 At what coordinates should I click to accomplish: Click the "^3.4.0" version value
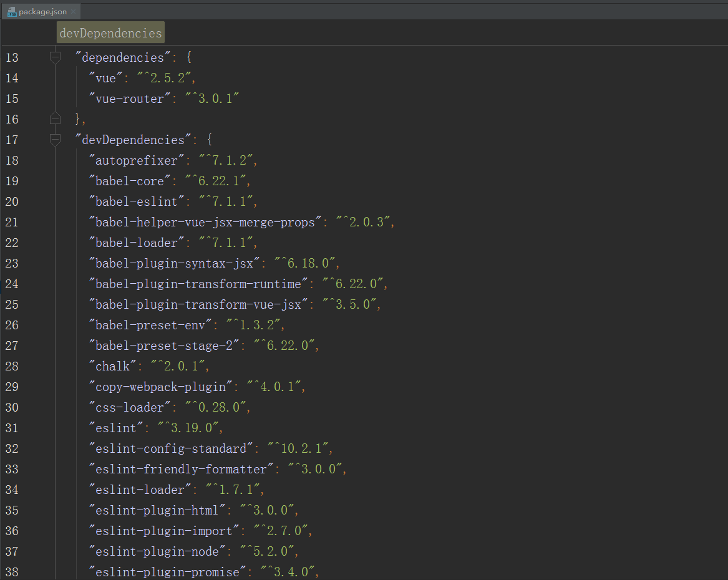point(288,572)
